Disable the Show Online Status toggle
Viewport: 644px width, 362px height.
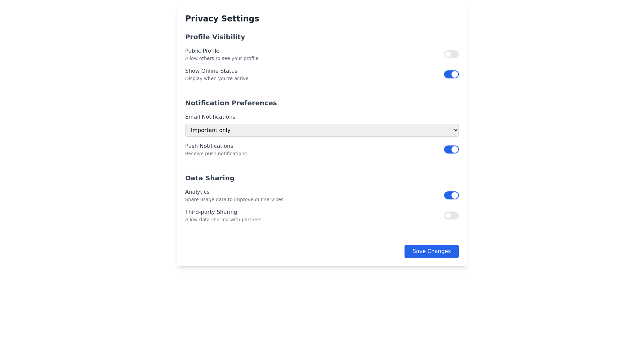pyautogui.click(x=451, y=74)
